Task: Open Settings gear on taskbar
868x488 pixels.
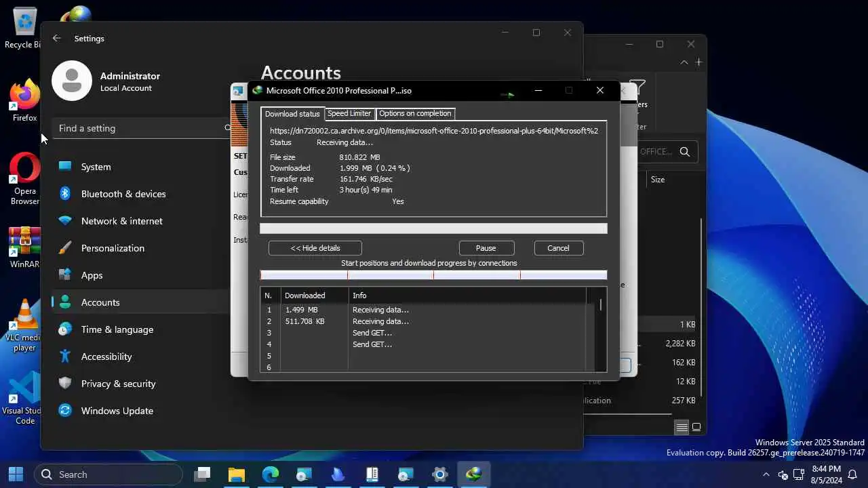Action: coord(439,474)
